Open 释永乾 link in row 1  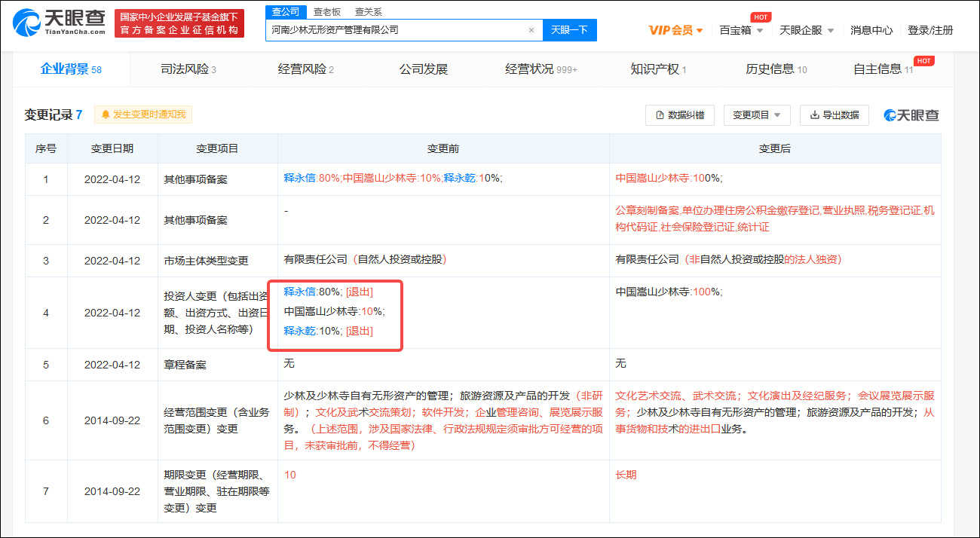click(x=459, y=179)
